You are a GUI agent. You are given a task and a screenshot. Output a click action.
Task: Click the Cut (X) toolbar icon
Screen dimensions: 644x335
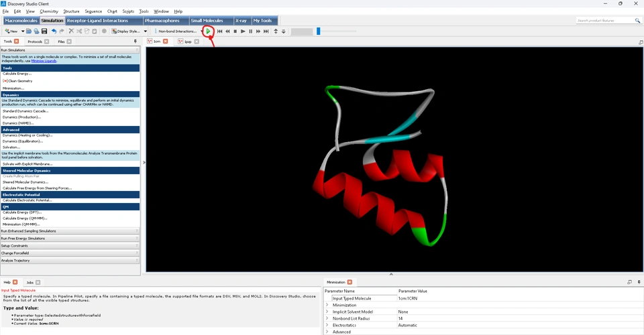[x=71, y=31]
